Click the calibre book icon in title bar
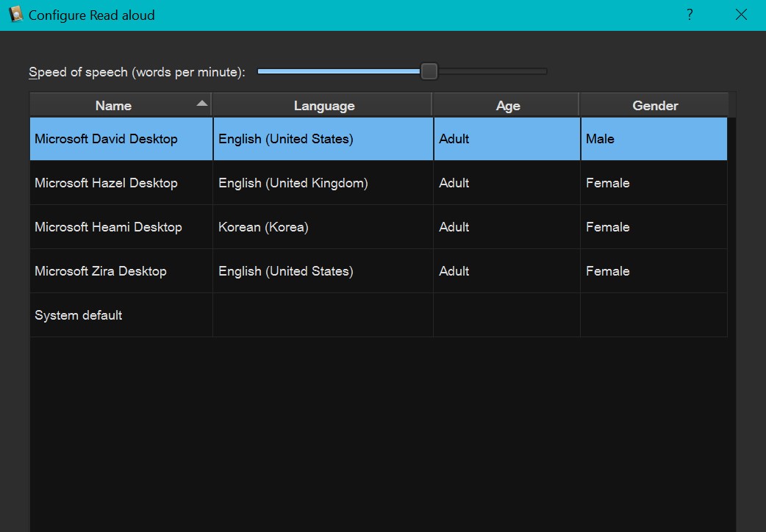766x532 pixels. (15, 14)
